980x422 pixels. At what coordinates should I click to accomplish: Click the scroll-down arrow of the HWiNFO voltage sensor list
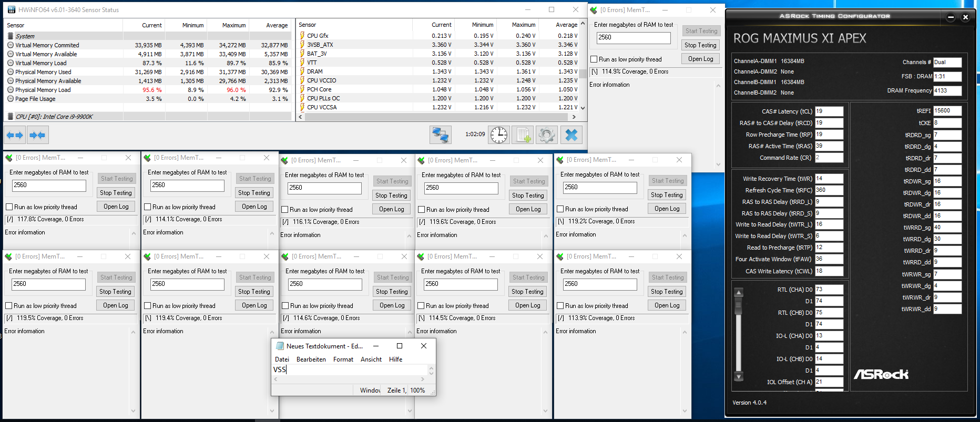click(583, 108)
